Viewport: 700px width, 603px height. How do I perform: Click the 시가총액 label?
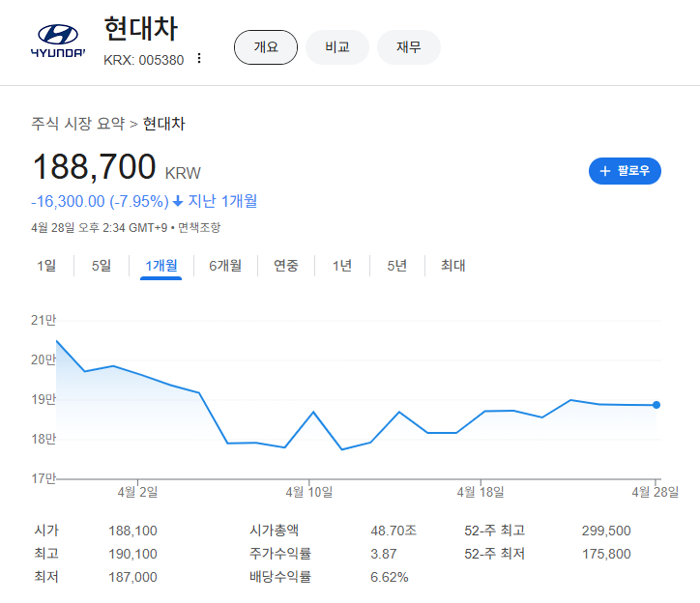[x=275, y=531]
